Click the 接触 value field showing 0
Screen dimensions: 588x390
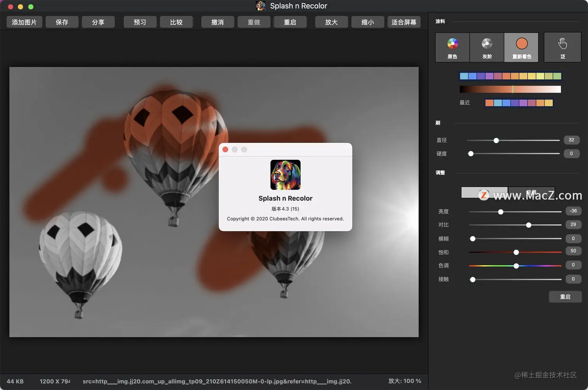click(573, 279)
